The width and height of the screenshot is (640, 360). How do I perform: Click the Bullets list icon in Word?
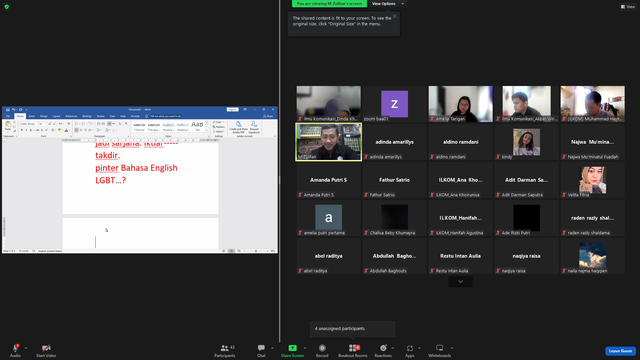(76, 124)
